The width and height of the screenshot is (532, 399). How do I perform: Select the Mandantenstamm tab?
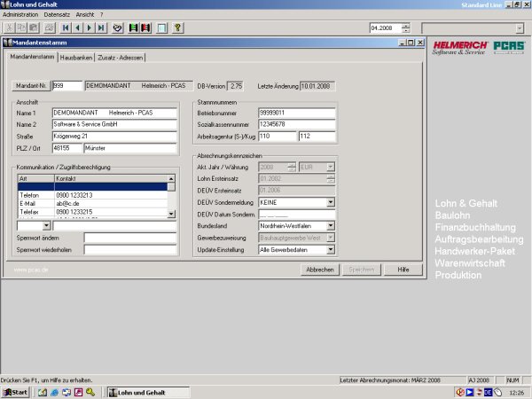click(32, 57)
